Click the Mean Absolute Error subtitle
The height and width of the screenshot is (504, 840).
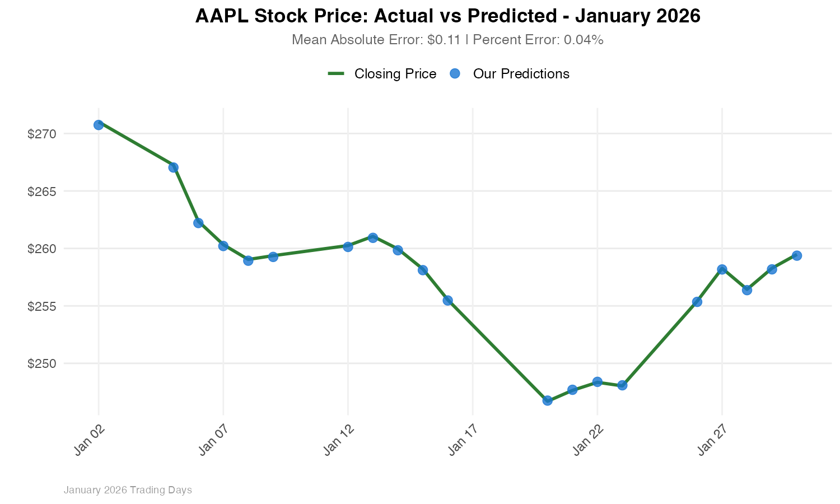447,40
